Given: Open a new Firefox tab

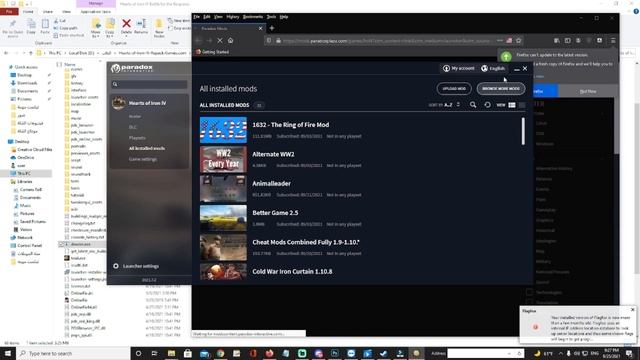Looking at the screenshot, I should tap(272, 29).
